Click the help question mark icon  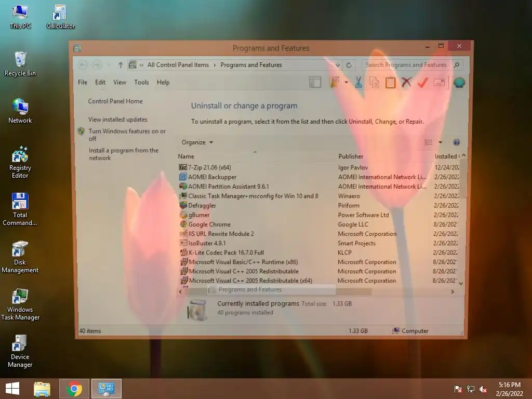click(x=456, y=142)
